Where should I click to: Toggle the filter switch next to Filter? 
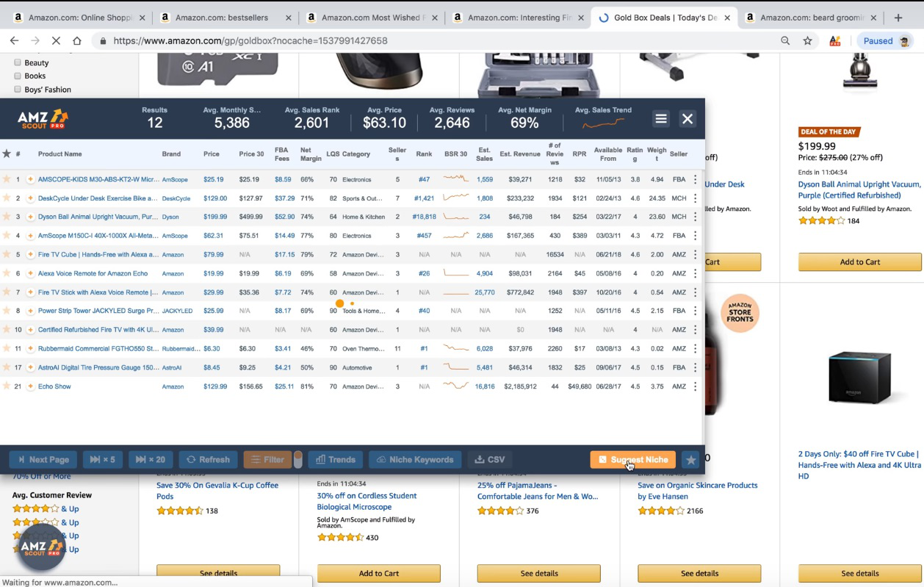(297, 460)
